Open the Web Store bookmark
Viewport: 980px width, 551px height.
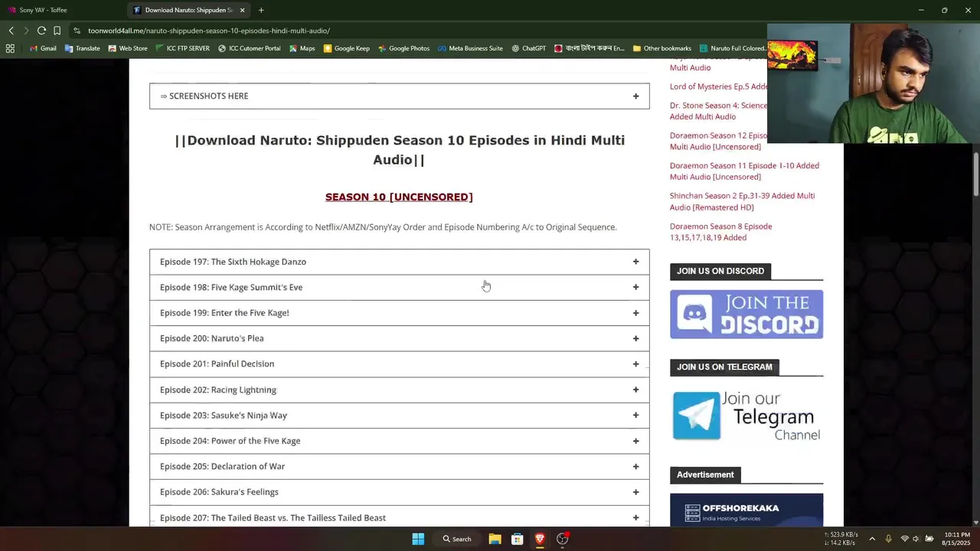coord(127,48)
